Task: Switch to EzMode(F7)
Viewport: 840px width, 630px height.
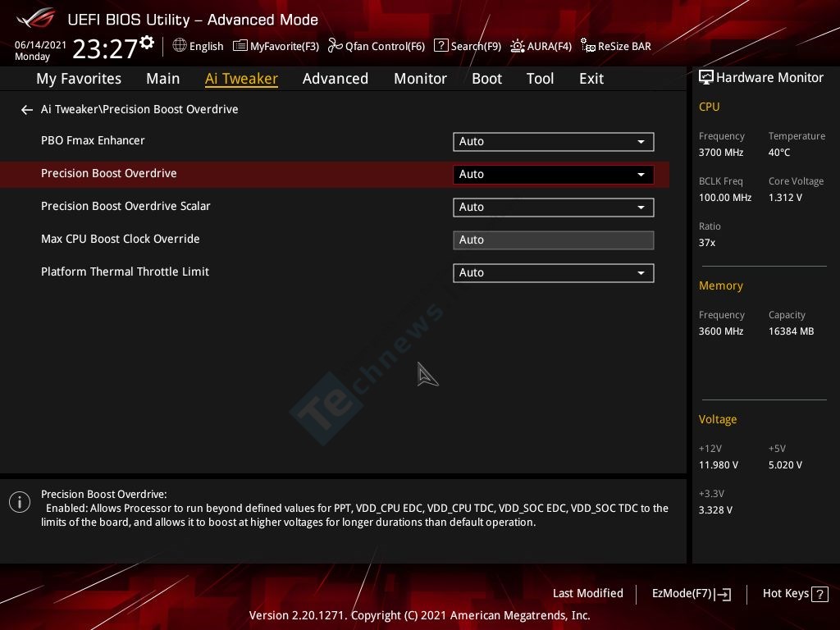Action: pyautogui.click(x=682, y=594)
